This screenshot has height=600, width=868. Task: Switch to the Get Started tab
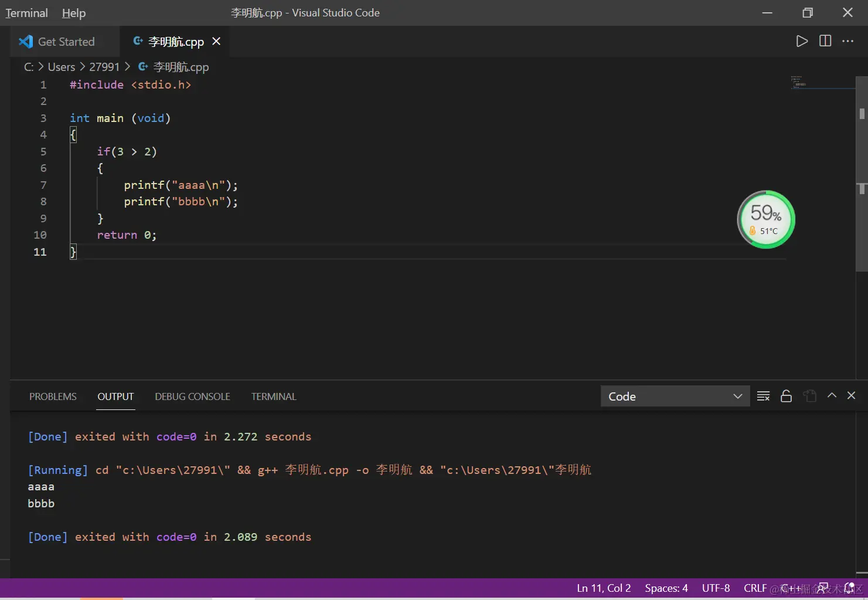(x=66, y=42)
